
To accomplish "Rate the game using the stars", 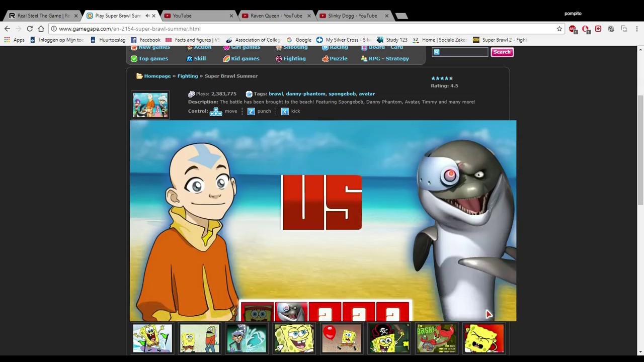I will pos(442,78).
